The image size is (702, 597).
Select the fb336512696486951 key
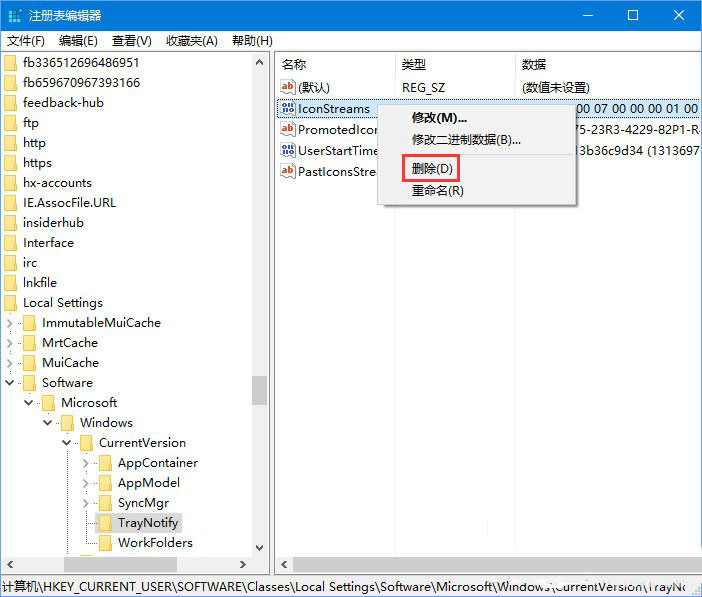click(x=81, y=63)
